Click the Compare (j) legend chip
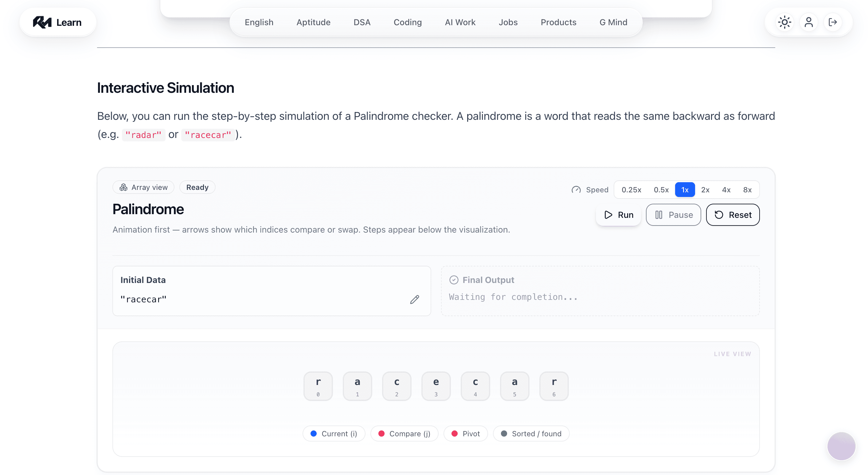 pyautogui.click(x=404, y=434)
